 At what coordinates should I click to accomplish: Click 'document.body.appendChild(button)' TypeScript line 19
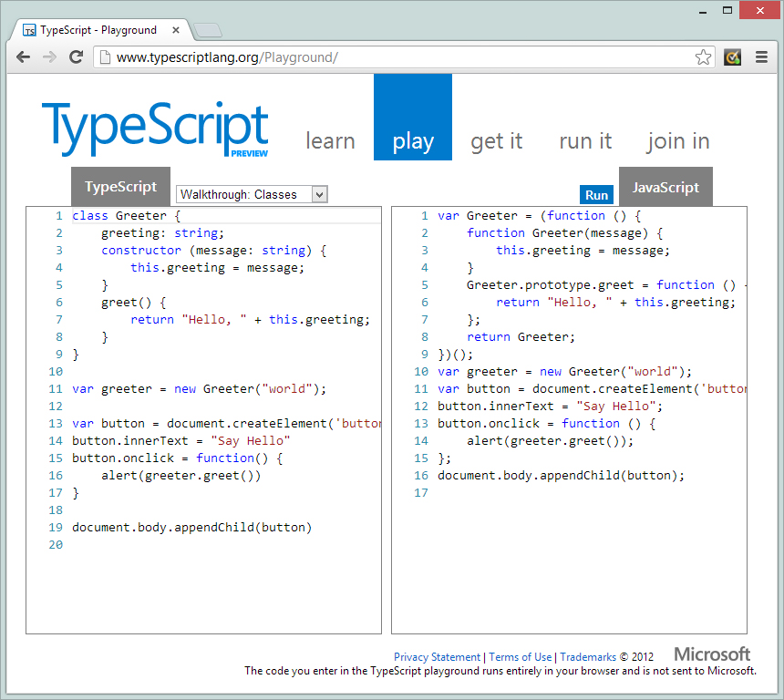pos(192,527)
